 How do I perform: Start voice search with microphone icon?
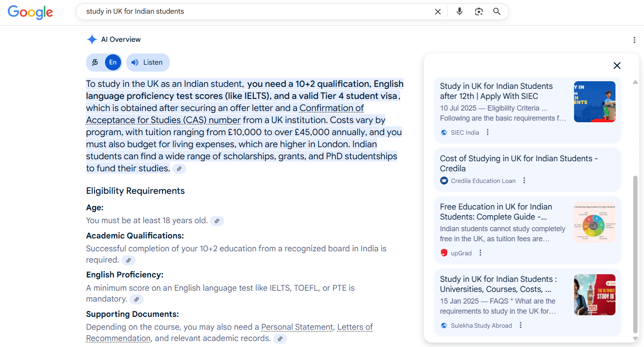click(459, 12)
